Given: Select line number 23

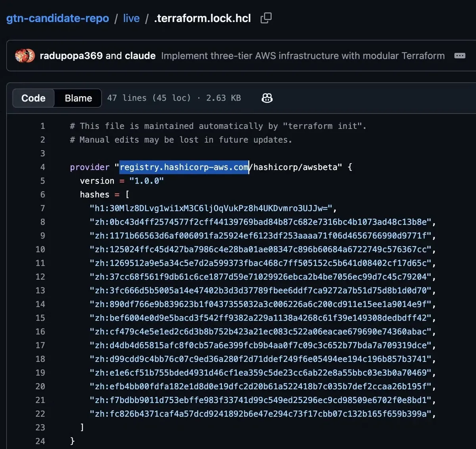Looking at the screenshot, I should click(40, 427).
